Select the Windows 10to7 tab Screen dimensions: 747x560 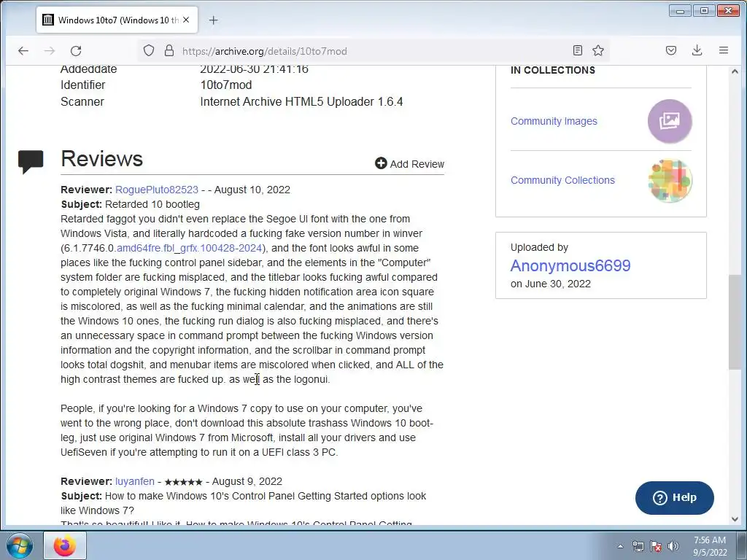coord(117,20)
